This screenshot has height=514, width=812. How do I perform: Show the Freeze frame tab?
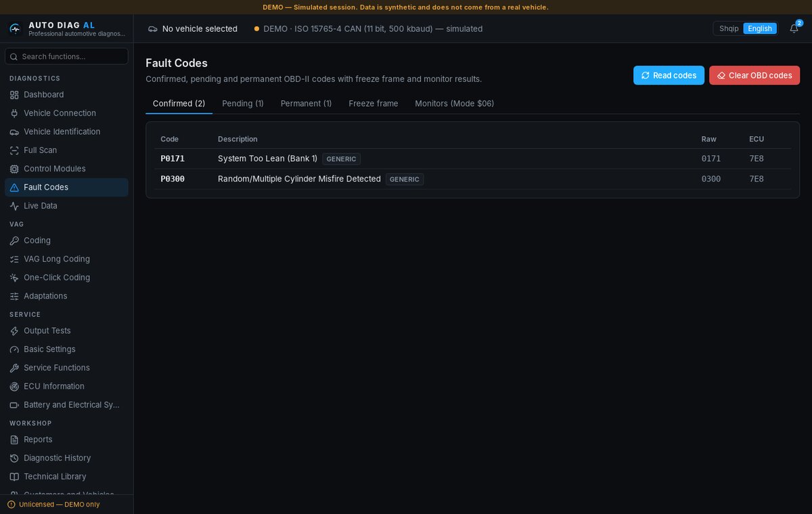tap(374, 104)
